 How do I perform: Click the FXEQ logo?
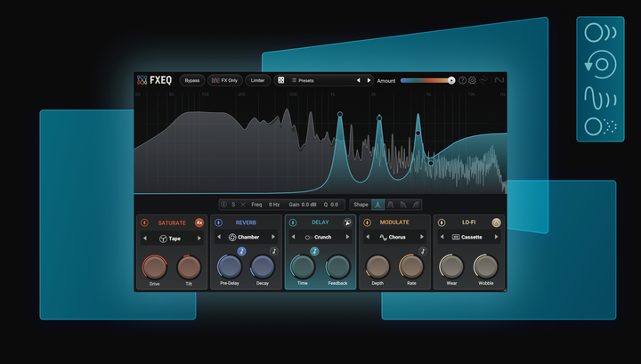point(155,80)
